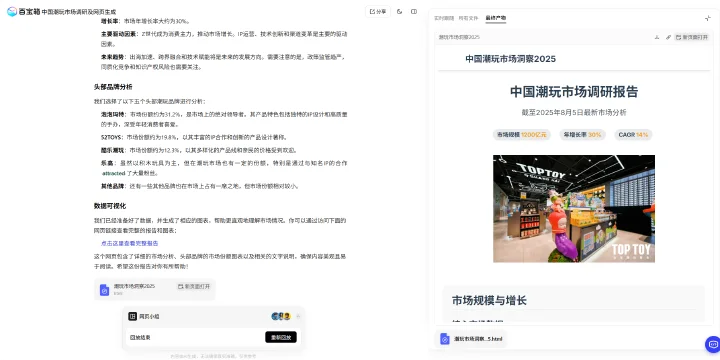Click the CAGR 14% badge

click(x=633, y=135)
